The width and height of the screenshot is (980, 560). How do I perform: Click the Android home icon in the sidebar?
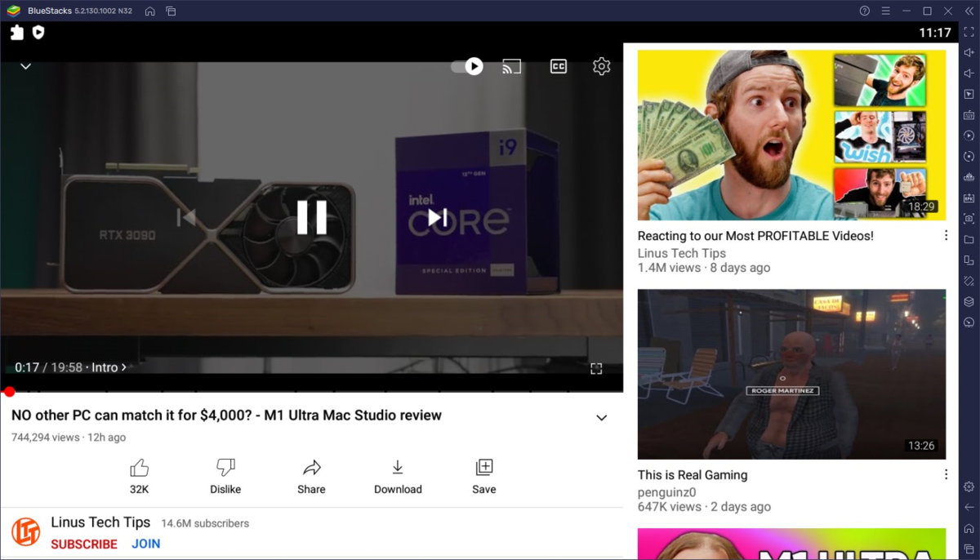coord(969,528)
